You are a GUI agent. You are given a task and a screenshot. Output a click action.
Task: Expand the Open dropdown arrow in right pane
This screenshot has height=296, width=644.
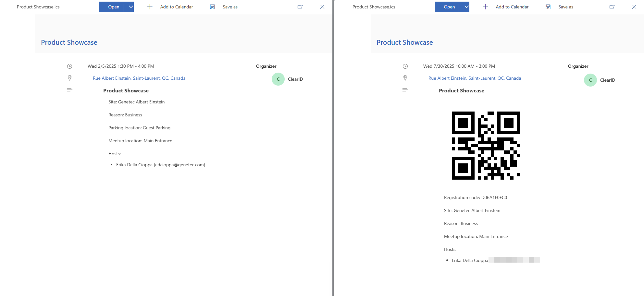pos(466,7)
